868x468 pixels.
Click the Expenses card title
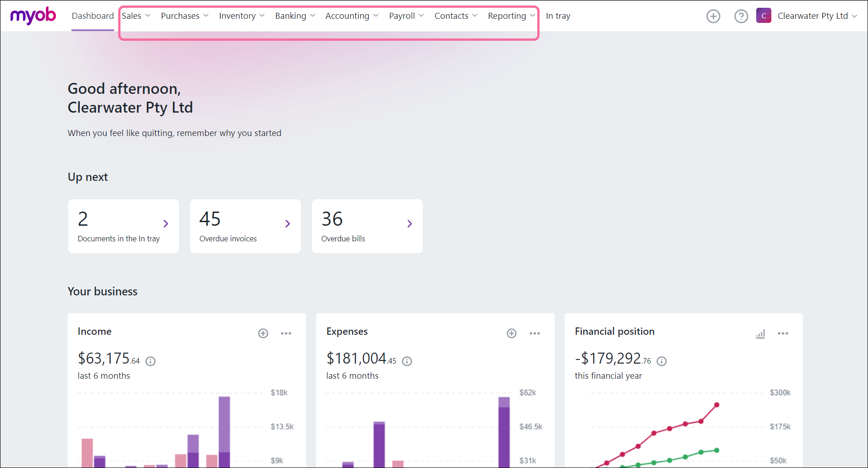pos(347,332)
